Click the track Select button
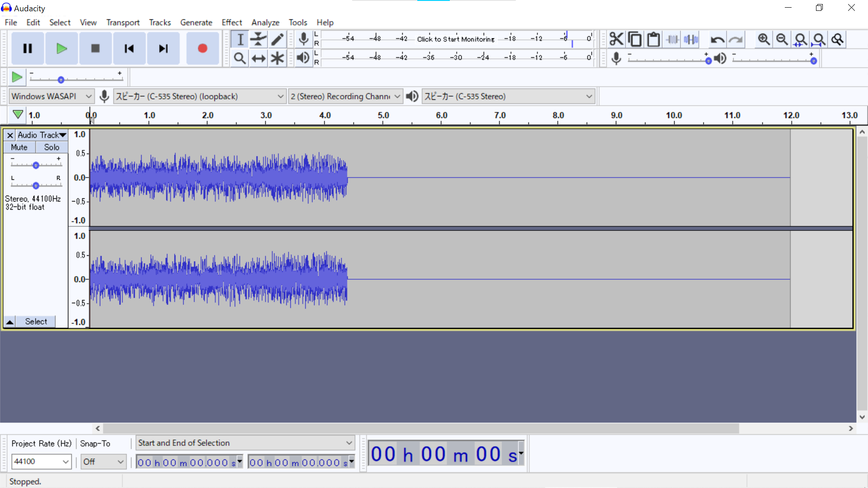This screenshot has height=488, width=868. (36, 322)
